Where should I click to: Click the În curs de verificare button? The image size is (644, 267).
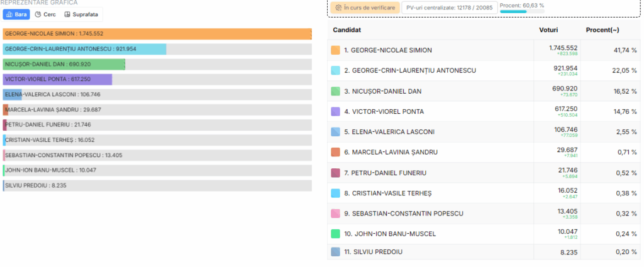click(x=365, y=8)
